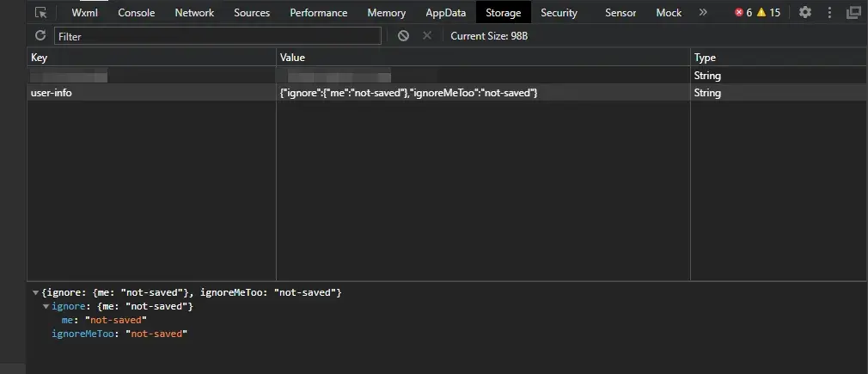Click the red error count icon
Screen dimensions: 868x374
tap(739, 13)
